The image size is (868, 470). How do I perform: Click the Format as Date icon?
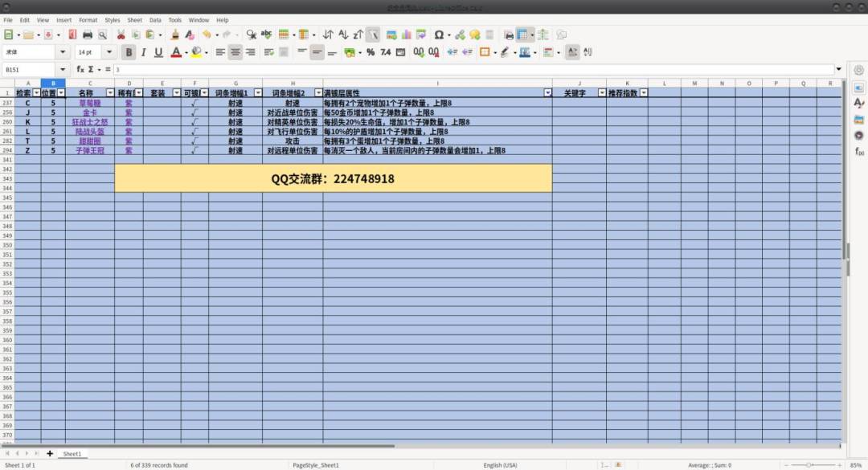tap(400, 52)
